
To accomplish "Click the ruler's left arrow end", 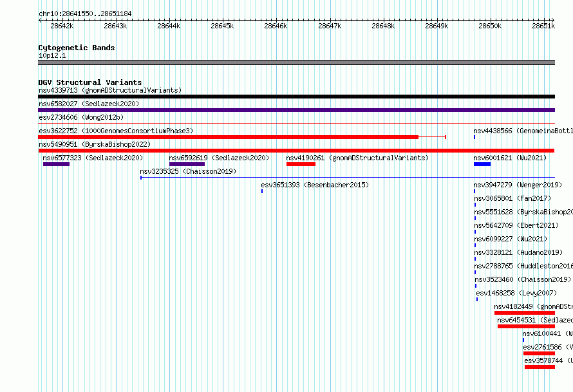I will (40, 20).
